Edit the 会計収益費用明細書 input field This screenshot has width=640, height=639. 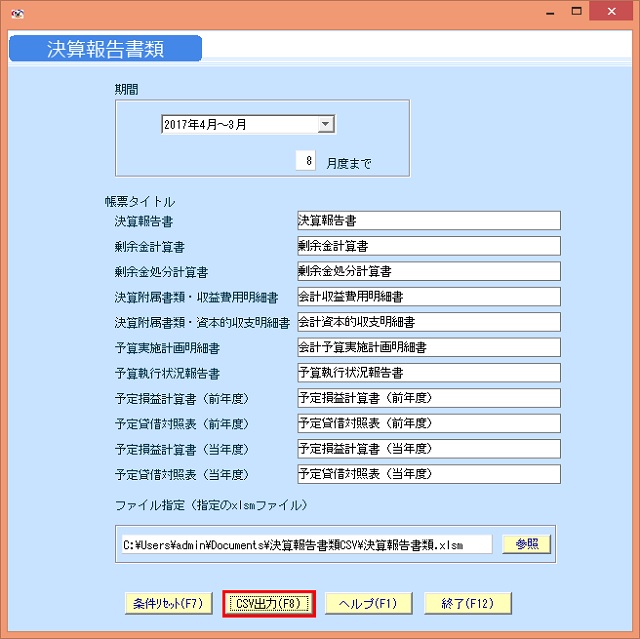tap(429, 297)
